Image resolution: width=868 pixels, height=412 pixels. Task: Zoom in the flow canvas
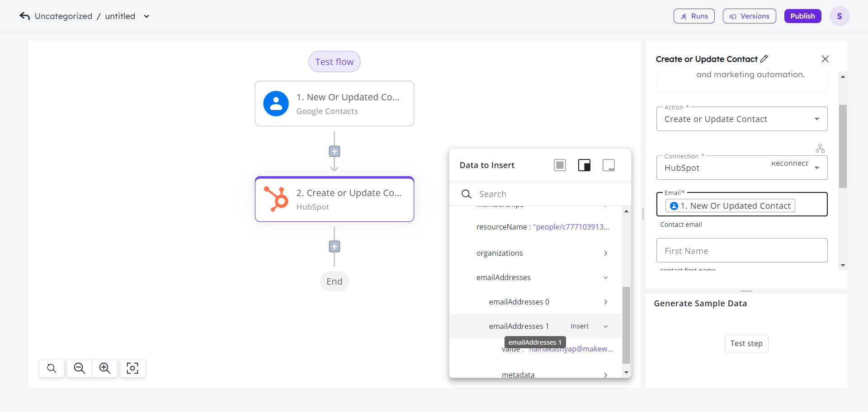105,368
